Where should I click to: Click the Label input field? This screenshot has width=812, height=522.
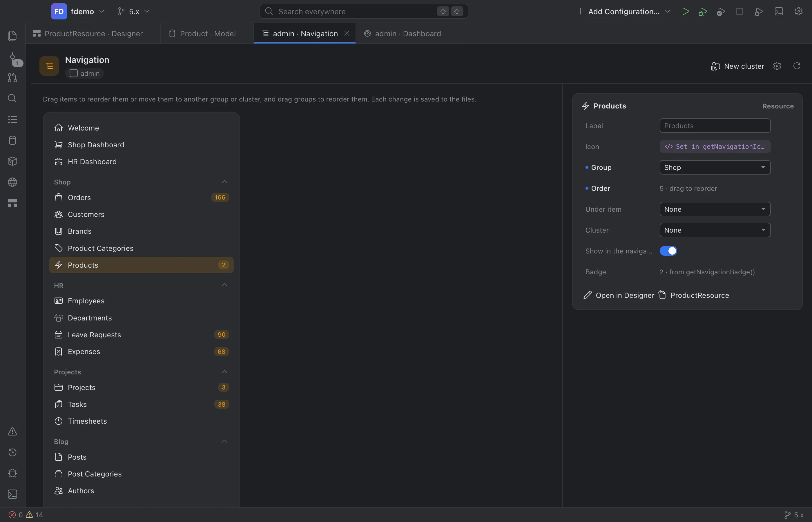tap(715, 126)
